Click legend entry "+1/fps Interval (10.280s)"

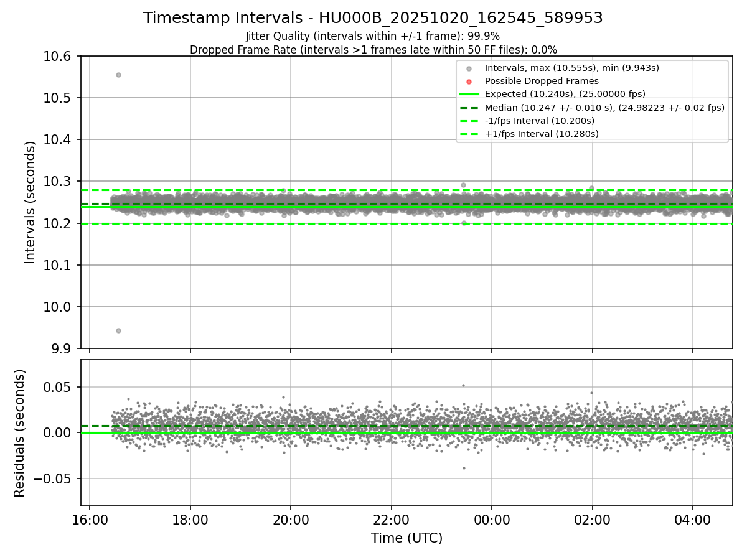pos(541,134)
